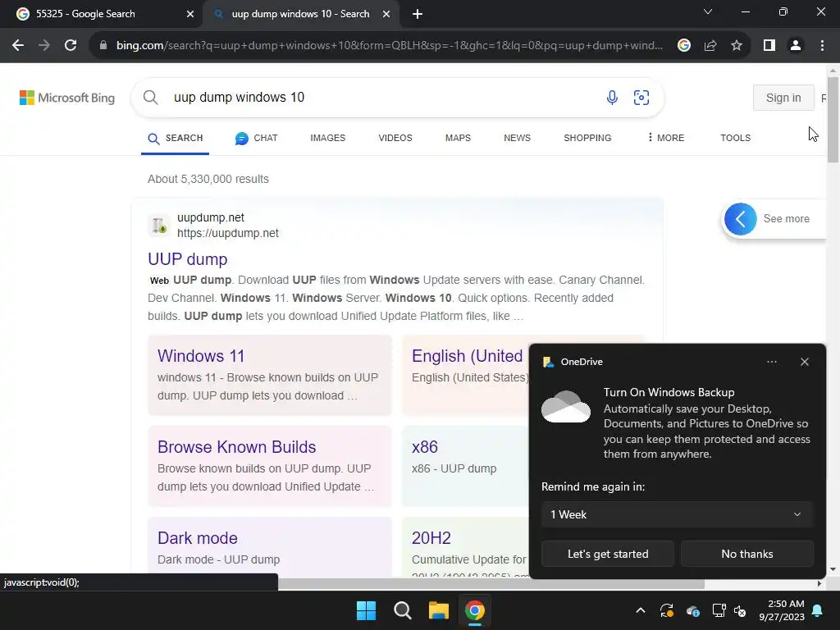Viewport: 840px width, 630px height.
Task: Click the microphone voice search icon
Action: tap(612, 98)
